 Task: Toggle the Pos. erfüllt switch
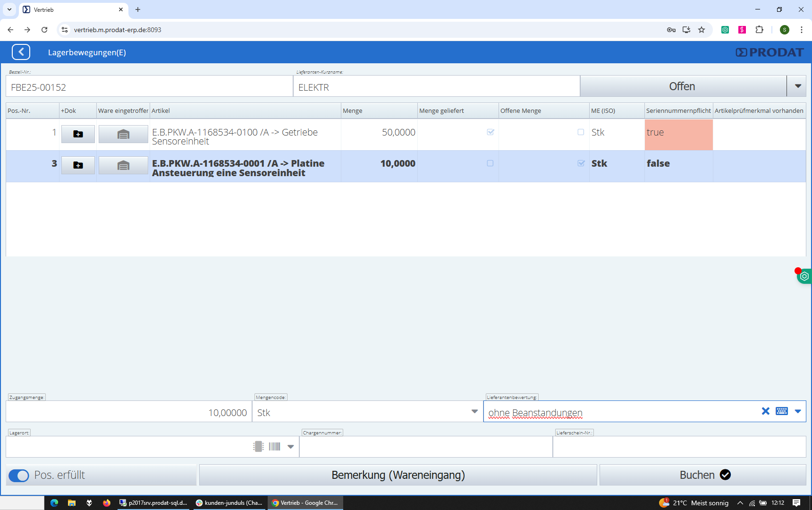[19, 476]
